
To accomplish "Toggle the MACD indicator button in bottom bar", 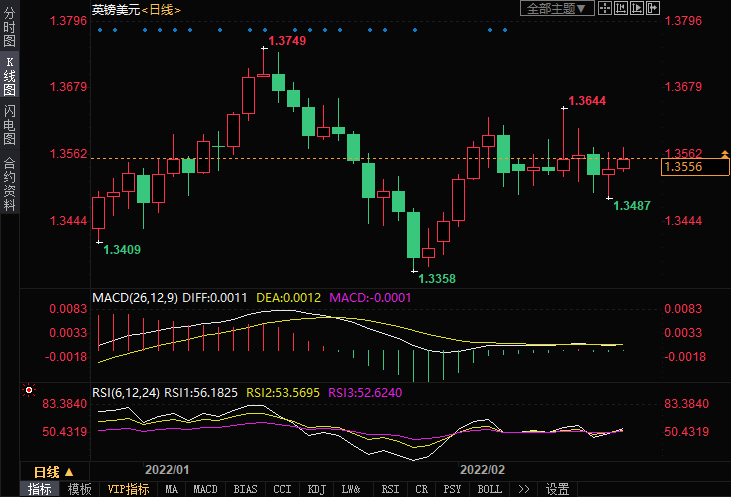I will point(205,489).
